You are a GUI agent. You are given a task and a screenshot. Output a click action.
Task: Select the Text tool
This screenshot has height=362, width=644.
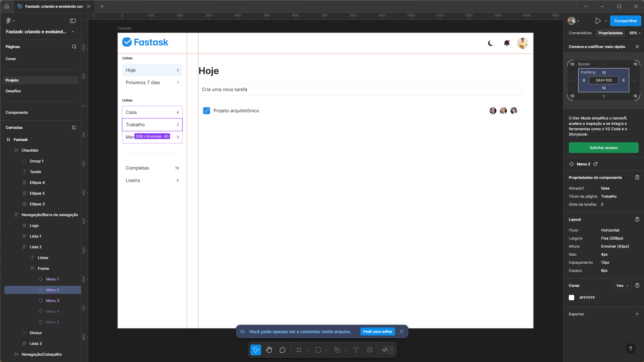(356, 350)
